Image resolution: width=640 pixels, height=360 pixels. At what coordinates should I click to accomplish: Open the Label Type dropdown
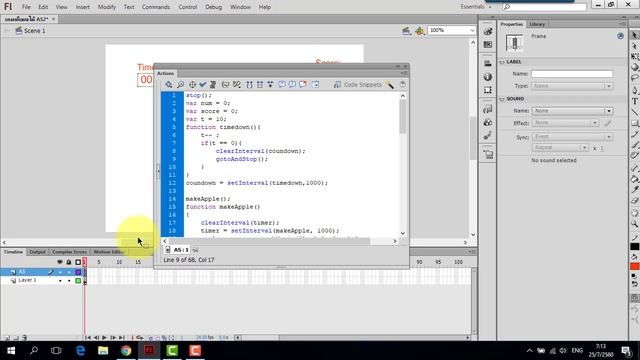572,86
